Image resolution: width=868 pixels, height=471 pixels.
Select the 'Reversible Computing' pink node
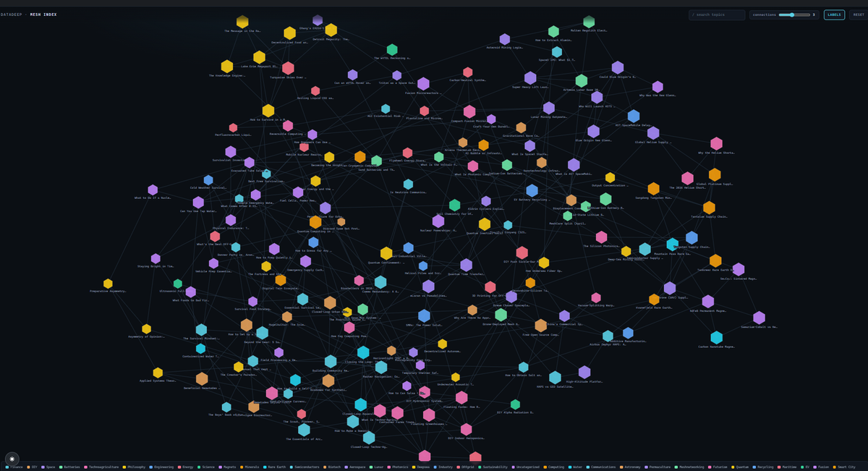[288, 126]
